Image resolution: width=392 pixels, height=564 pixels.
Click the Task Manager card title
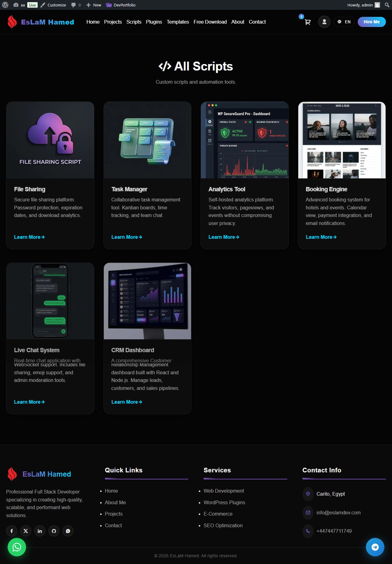129,189
